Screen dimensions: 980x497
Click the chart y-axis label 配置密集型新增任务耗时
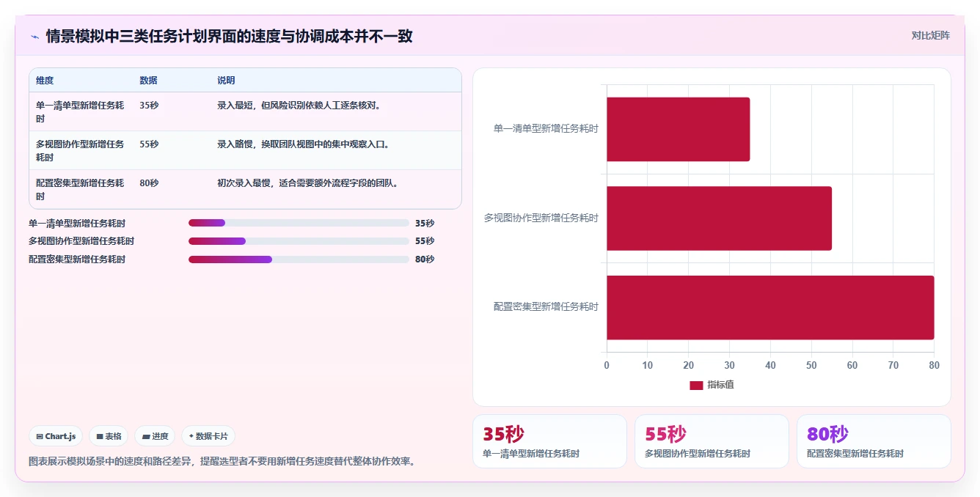tap(546, 307)
